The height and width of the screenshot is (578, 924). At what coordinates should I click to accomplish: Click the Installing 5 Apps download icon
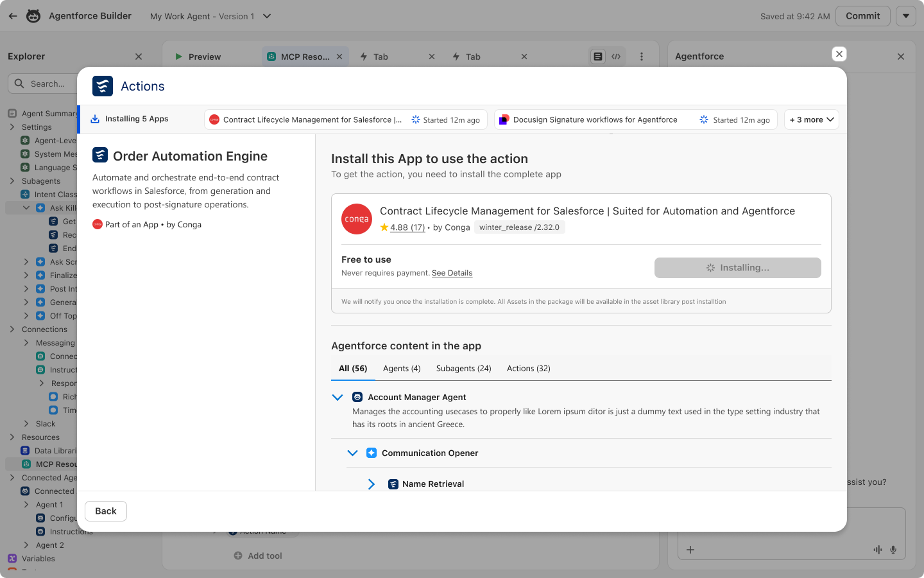point(95,119)
